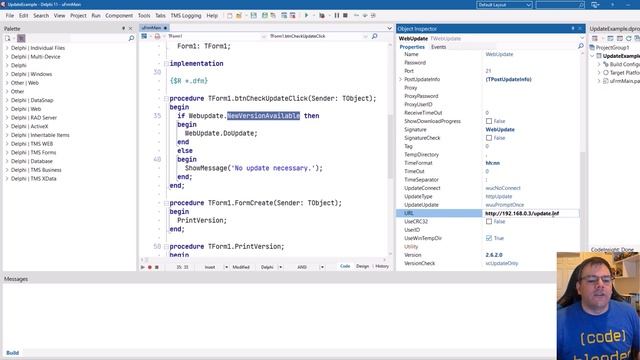This screenshot has width=640, height=360.
Task: Expand the PostUpdateInfo property
Action: pyautogui.click(x=401, y=80)
